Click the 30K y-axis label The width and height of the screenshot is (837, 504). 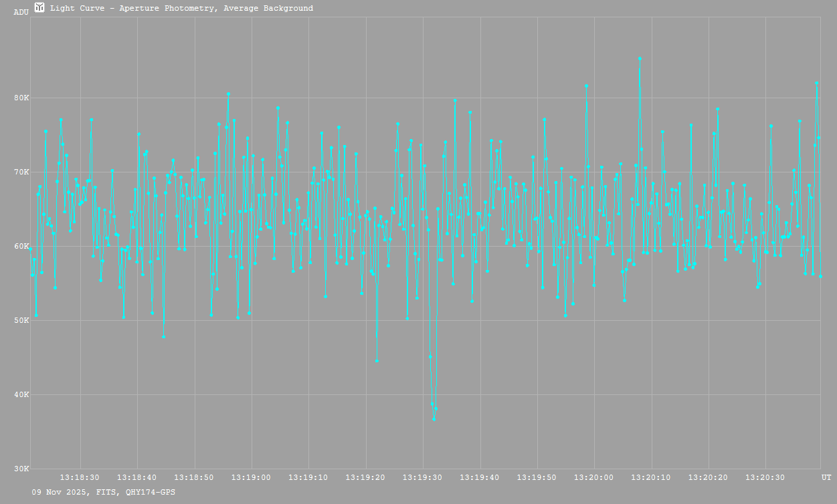(21, 469)
